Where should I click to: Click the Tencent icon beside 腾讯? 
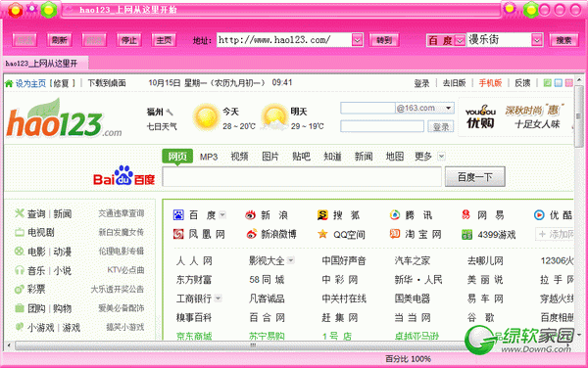(x=395, y=215)
